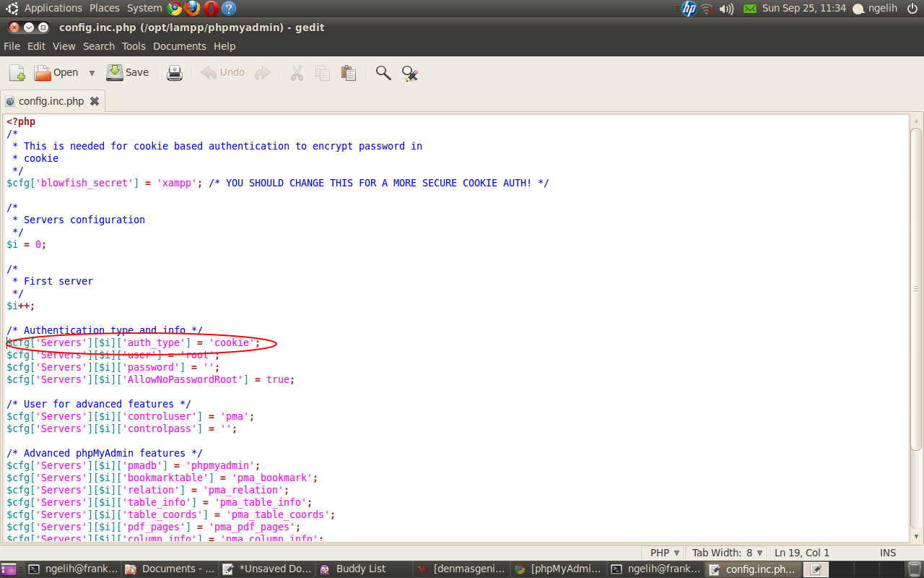Print the document using printer icon
The image size is (924, 578).
click(x=175, y=73)
